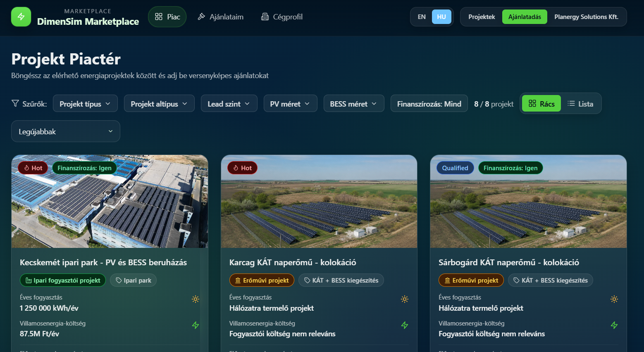The image size is (644, 352).
Task: Click the Ipari park tag chip
Action: [133, 280]
